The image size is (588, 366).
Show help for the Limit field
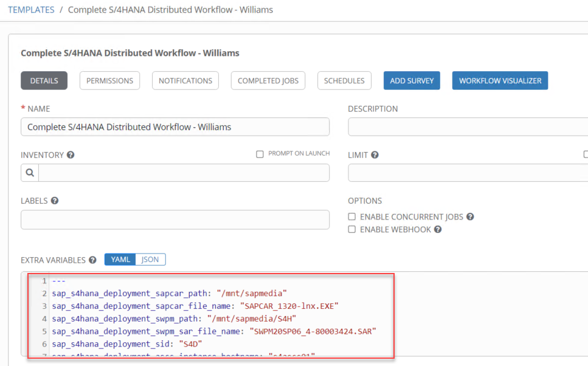click(375, 155)
